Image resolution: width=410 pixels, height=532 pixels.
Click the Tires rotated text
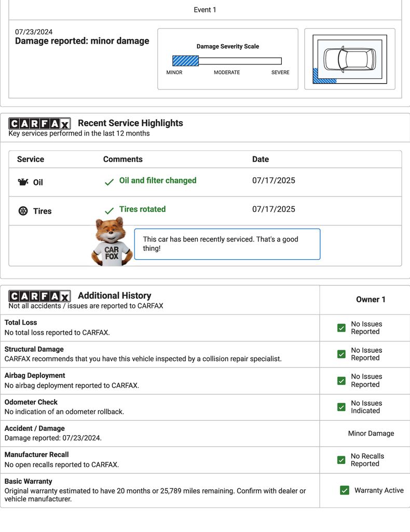tap(142, 209)
